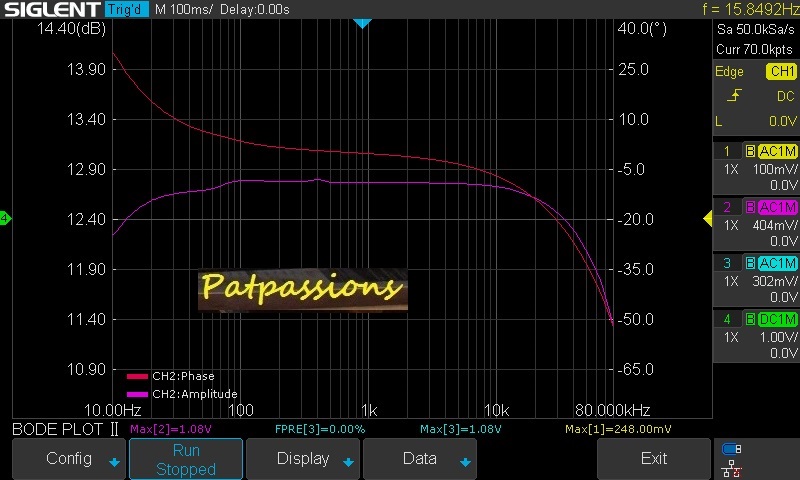The image size is (800, 480).
Task: Click the red CH2:Phase legend swatch
Action: pos(137,377)
